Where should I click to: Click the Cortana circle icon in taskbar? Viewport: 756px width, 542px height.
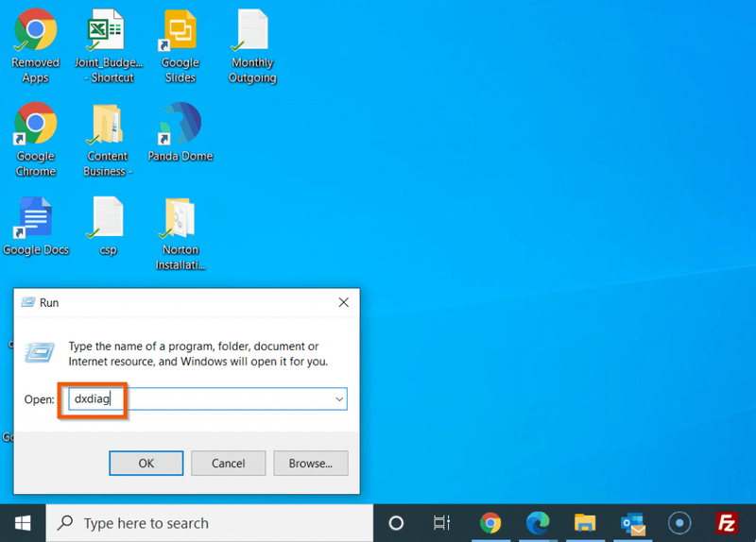pos(396,523)
